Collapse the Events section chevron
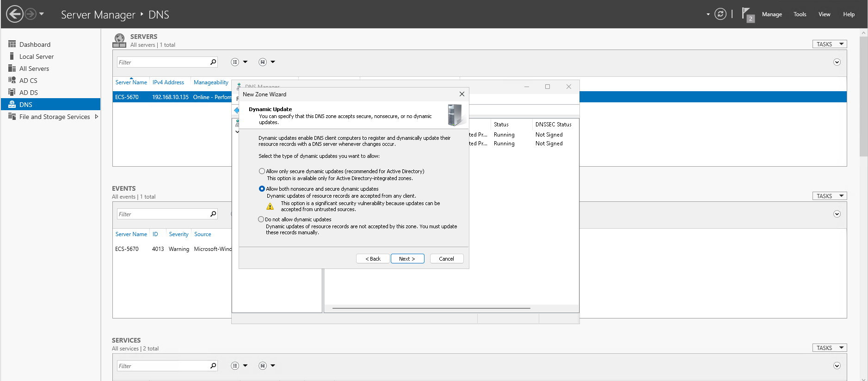868x381 pixels. pos(837,214)
